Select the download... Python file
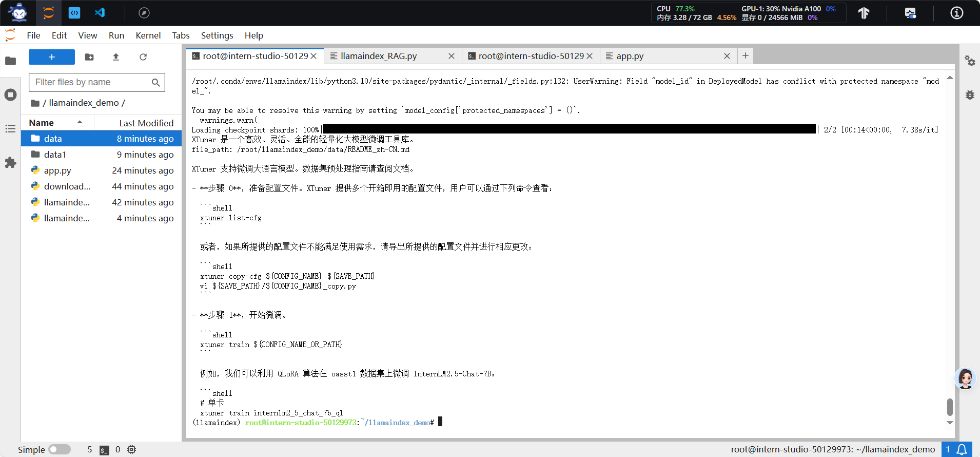Viewport: 980px width, 457px height. point(102,186)
